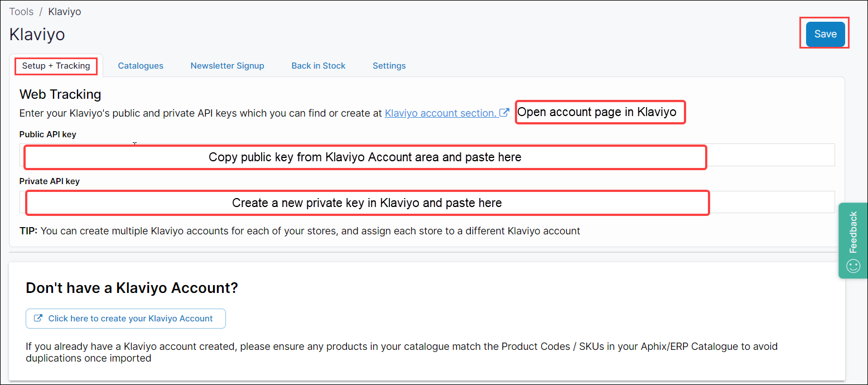The width and height of the screenshot is (868, 385).
Task: Click external-link icon in create account button
Action: pyautogui.click(x=38, y=319)
